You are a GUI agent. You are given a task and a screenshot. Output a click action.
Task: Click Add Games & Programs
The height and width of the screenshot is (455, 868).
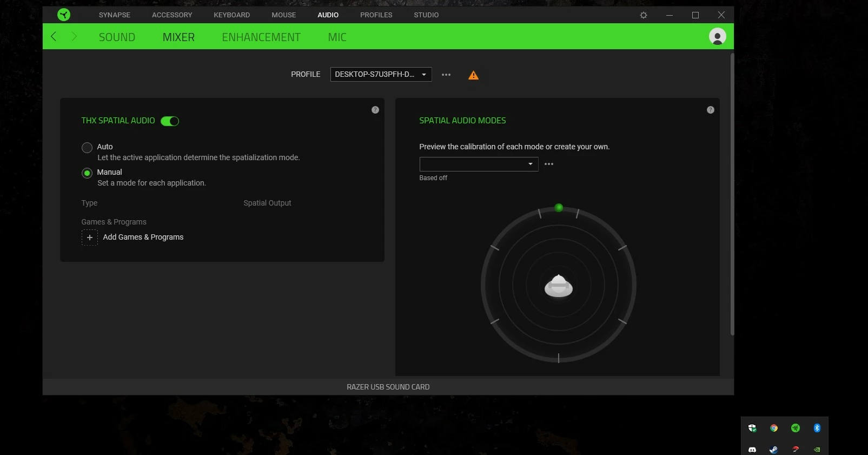tap(143, 237)
